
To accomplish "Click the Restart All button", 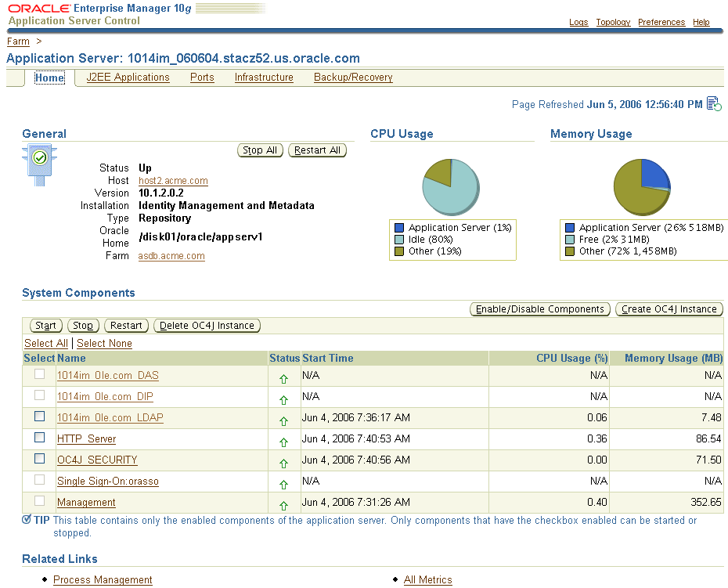I will (317, 150).
